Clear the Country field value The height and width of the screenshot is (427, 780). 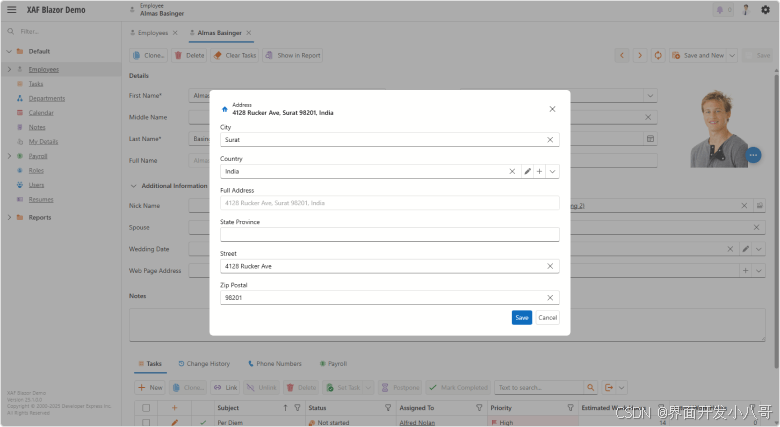pos(512,171)
